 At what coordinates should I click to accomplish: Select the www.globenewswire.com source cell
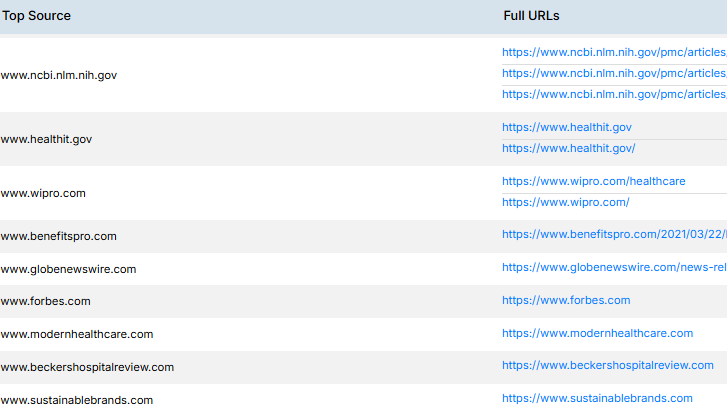pyautogui.click(x=68, y=269)
